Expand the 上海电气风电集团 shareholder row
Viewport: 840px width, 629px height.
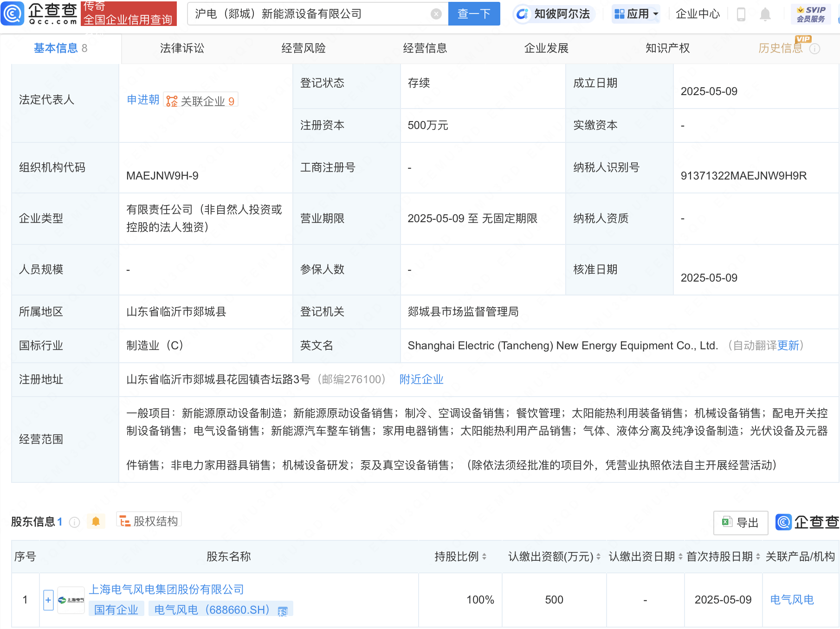pyautogui.click(x=48, y=600)
